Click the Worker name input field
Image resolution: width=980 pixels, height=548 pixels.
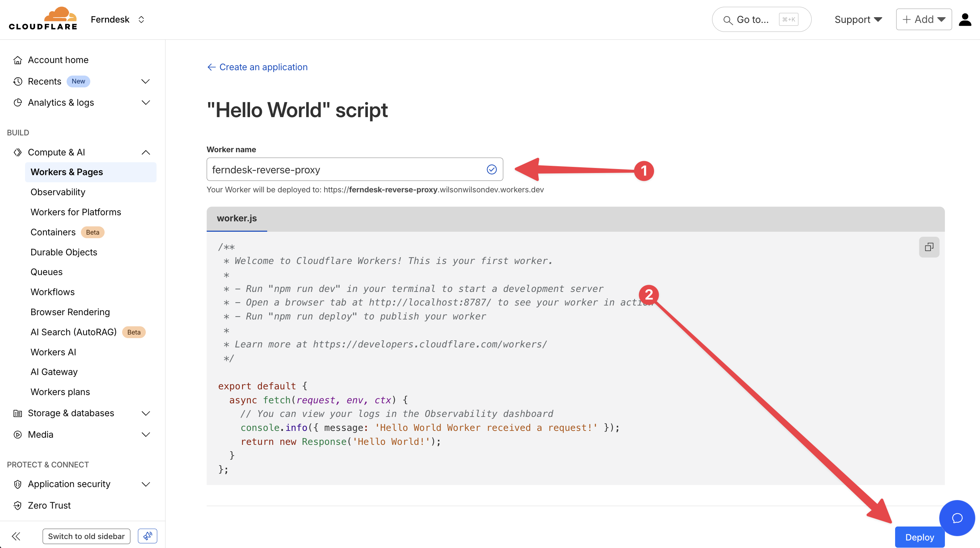click(346, 170)
